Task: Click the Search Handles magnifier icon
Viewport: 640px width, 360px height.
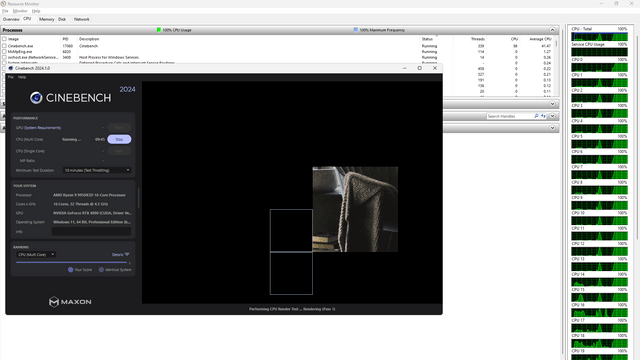Action: click(x=536, y=116)
